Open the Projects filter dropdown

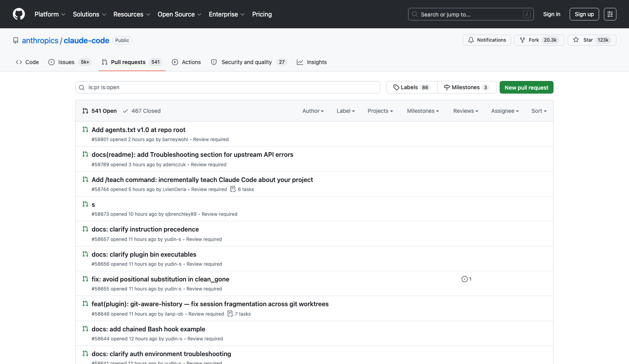click(x=381, y=111)
